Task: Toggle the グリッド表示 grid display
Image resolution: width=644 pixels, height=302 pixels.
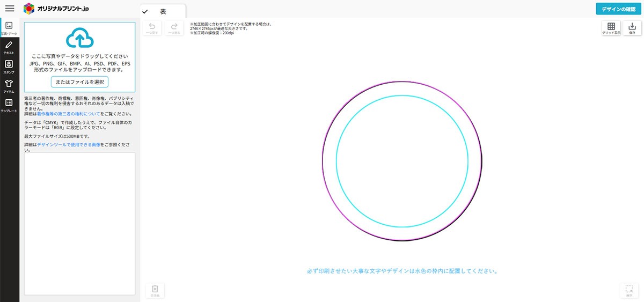Action: (611, 28)
